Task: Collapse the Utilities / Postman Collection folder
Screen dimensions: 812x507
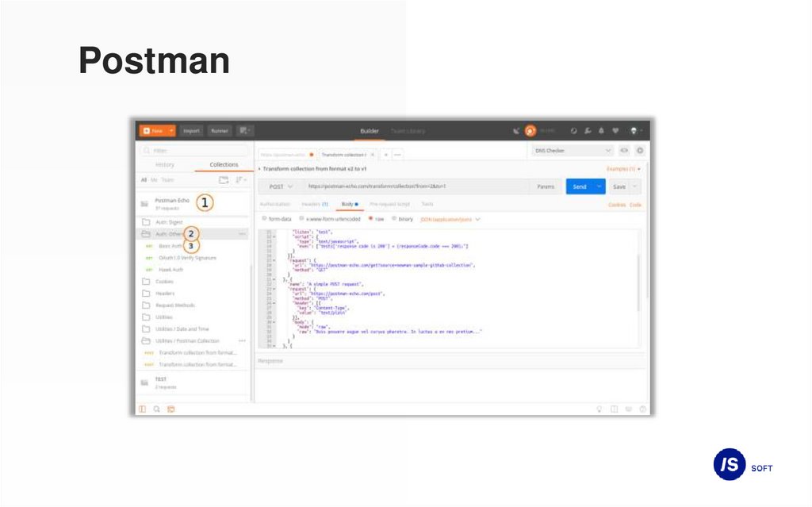Action: [x=187, y=340]
